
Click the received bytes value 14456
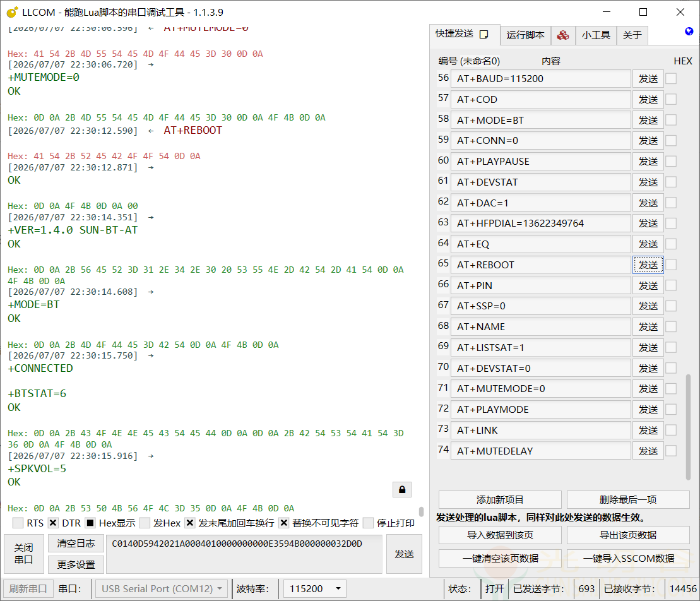point(682,589)
